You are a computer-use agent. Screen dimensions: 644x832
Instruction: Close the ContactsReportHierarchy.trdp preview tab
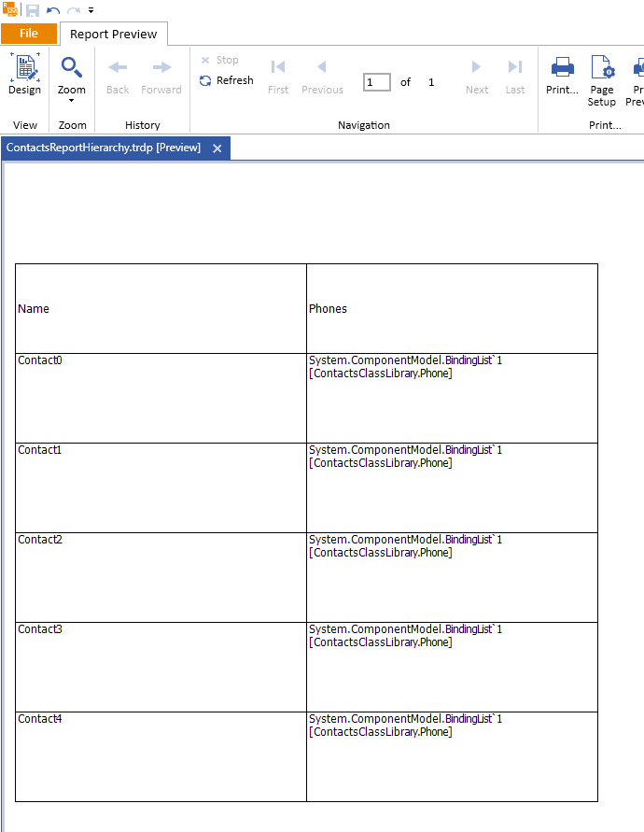pos(217,148)
